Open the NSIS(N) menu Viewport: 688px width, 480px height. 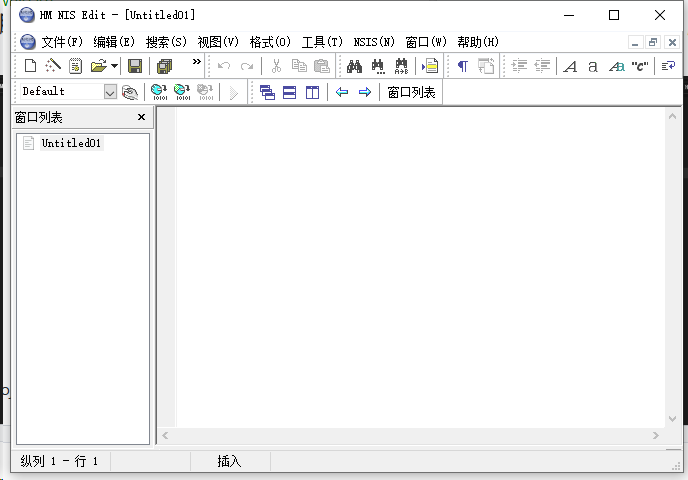(x=374, y=42)
